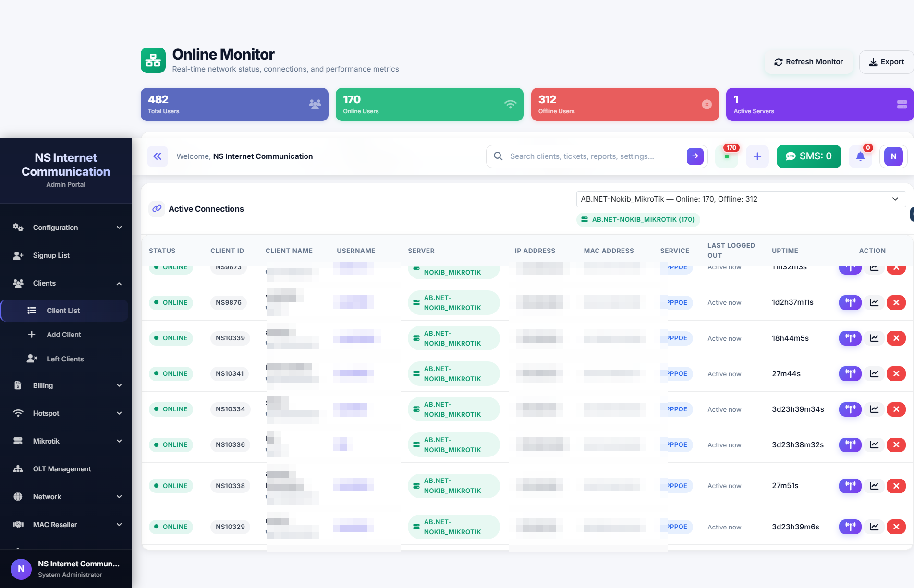Open the 312 Offline Users card

(625, 104)
